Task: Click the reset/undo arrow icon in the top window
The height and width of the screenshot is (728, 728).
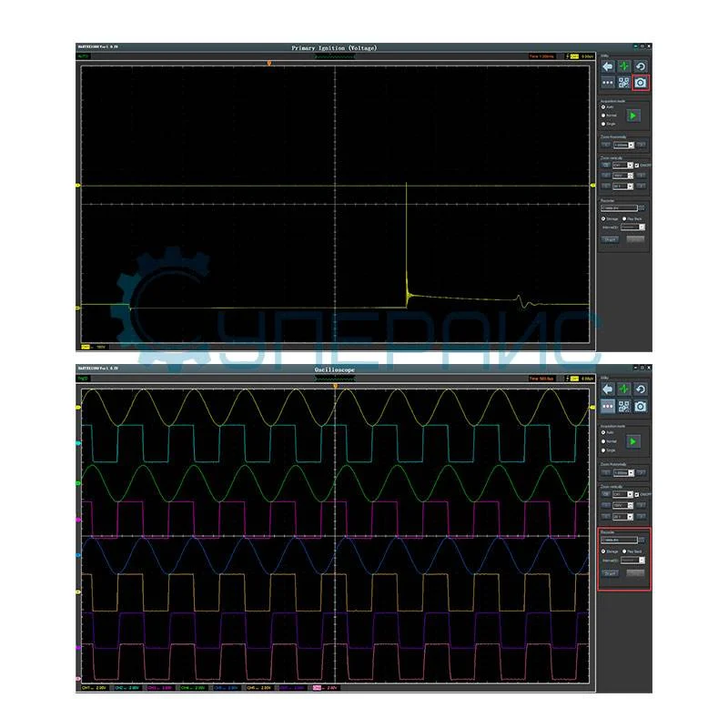Action: 641,66
